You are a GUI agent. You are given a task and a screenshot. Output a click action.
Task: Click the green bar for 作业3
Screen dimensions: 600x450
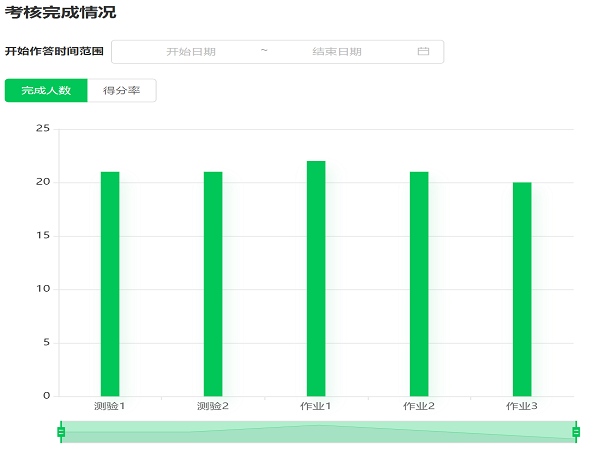[x=522, y=289]
